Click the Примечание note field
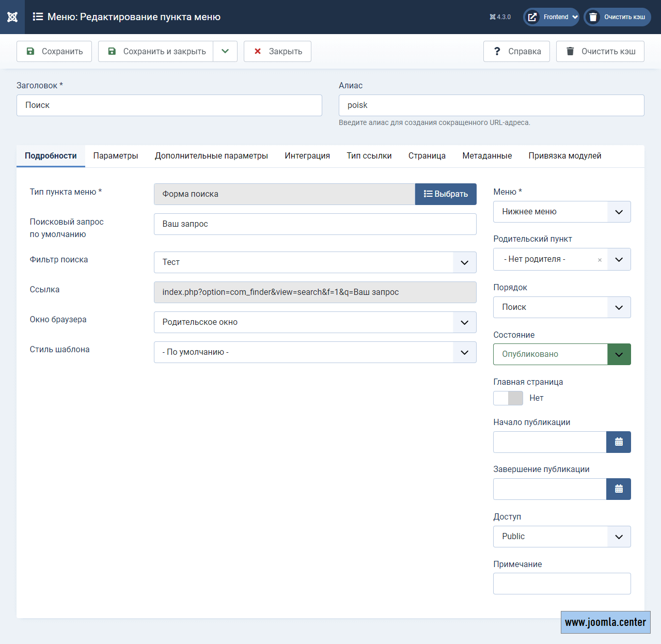 562,584
